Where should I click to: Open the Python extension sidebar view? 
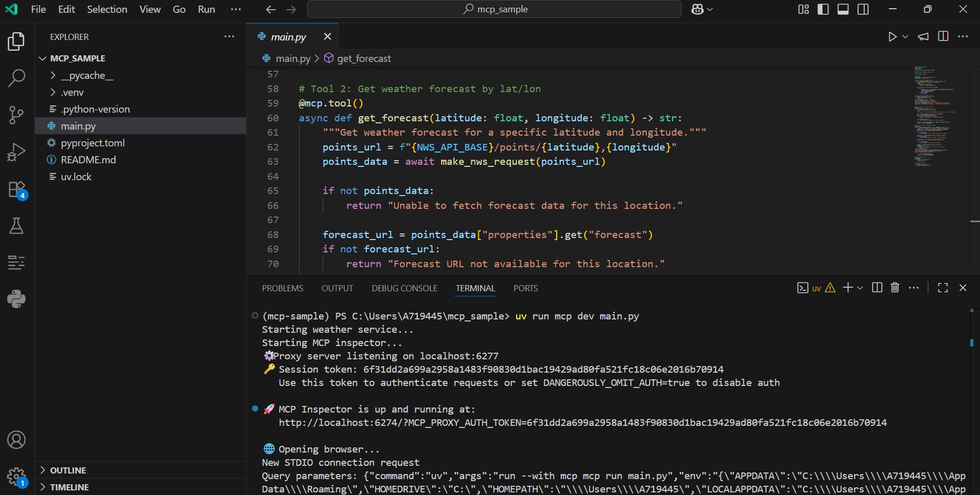click(x=16, y=299)
